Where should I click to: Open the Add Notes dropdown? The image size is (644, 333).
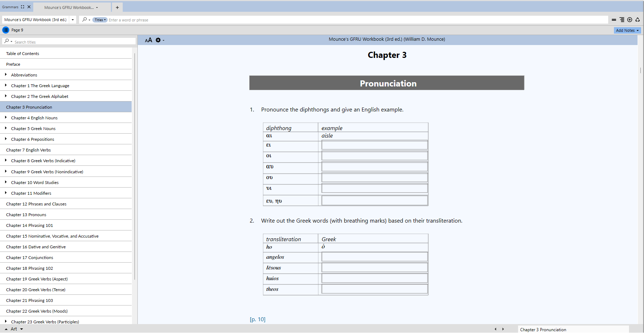point(627,30)
